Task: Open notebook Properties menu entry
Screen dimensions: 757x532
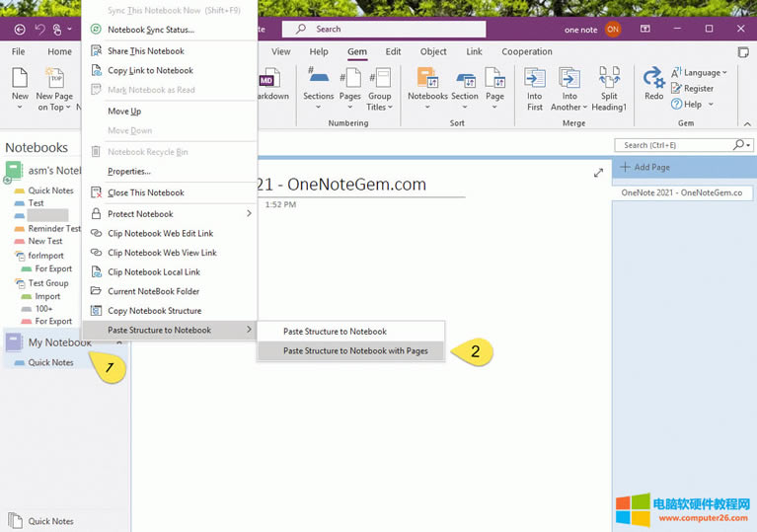Action: tap(170, 172)
